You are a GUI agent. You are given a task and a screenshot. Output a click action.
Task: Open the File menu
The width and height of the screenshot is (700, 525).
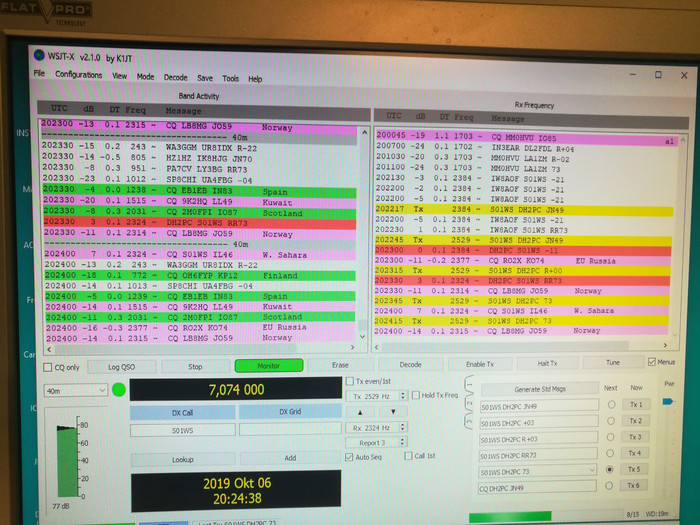39,73
